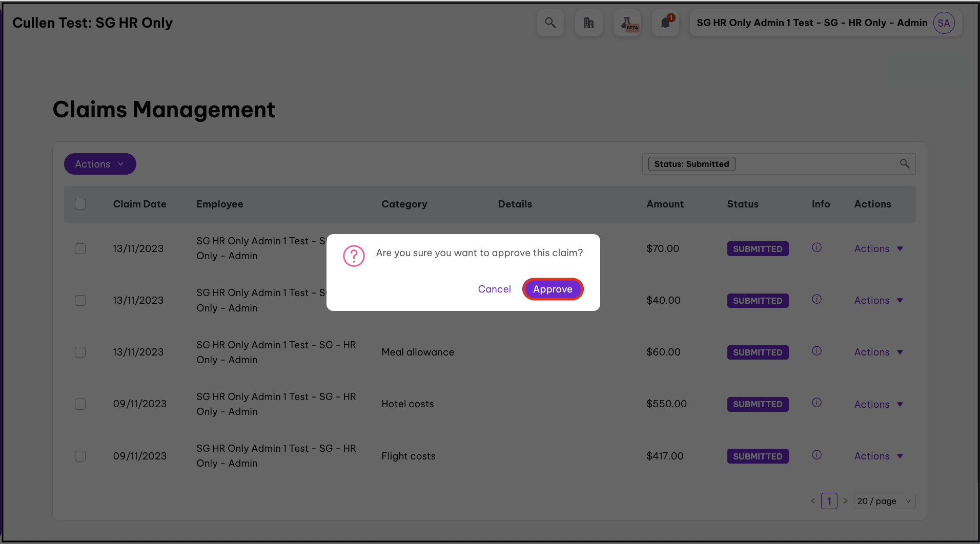Open the 20 / page size selector

click(x=884, y=501)
